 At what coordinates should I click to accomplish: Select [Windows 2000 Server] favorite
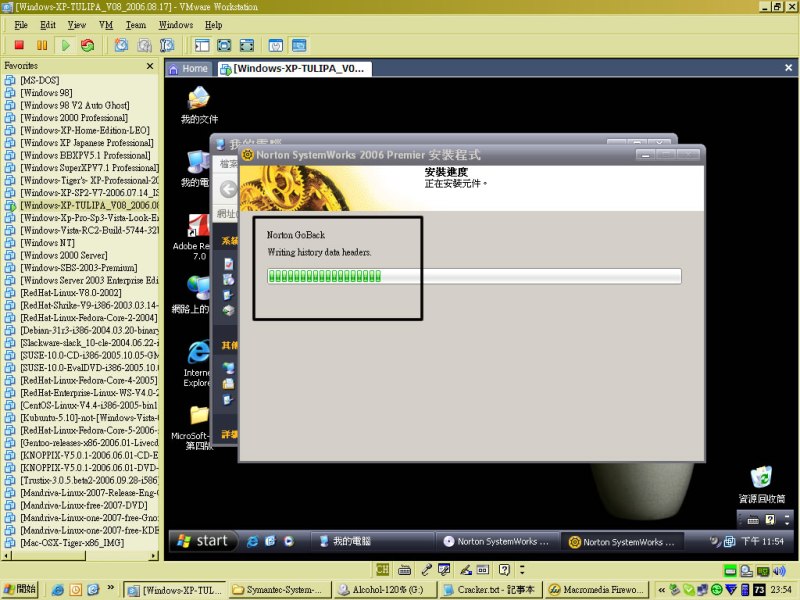64,255
